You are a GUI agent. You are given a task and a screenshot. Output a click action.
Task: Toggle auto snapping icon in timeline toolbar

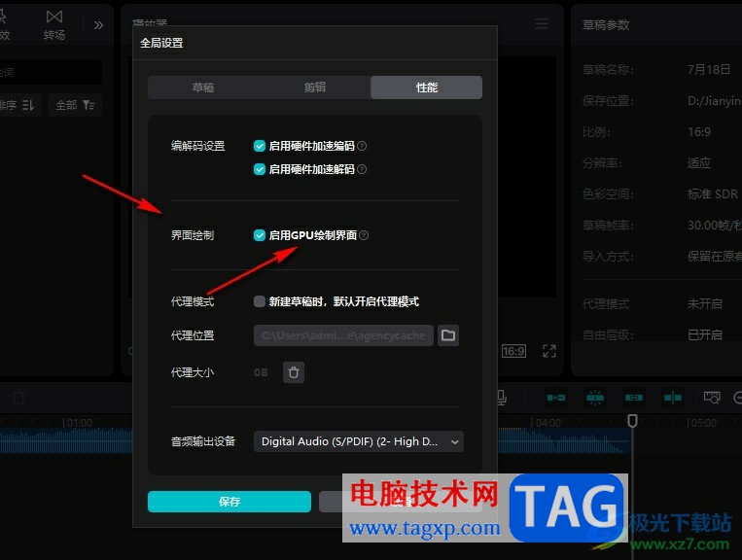coord(595,398)
